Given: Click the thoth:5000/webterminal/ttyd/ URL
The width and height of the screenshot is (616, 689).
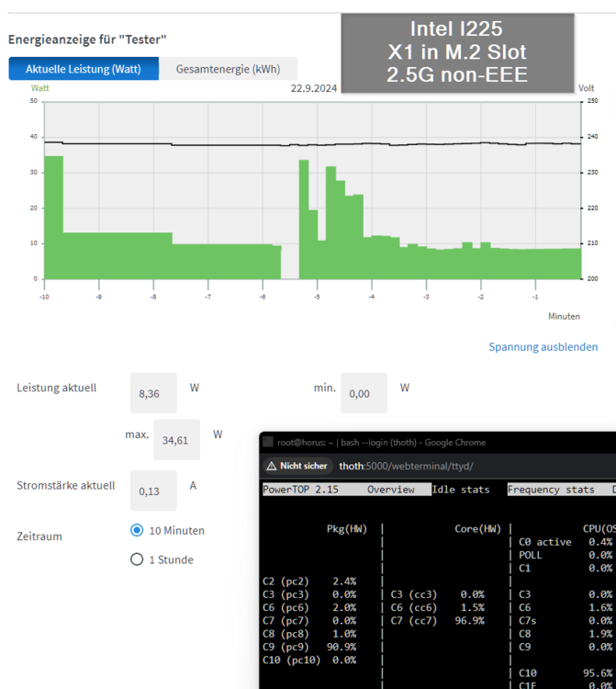Looking at the screenshot, I should [406, 466].
